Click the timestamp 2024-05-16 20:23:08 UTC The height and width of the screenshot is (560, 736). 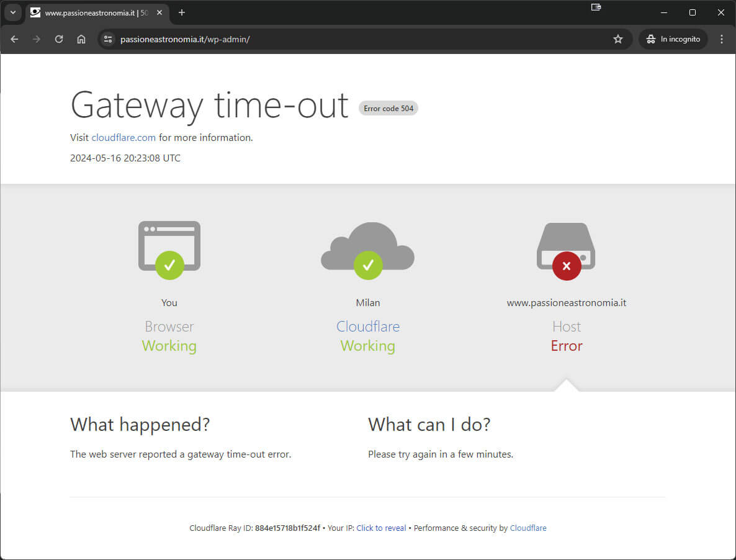click(125, 158)
